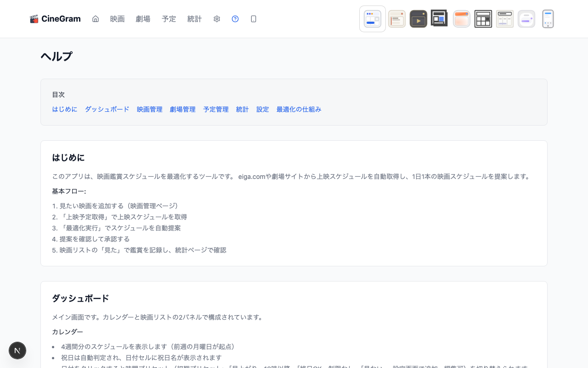
Task: Jump to ダッシュボード in table of contents
Action: 107,109
